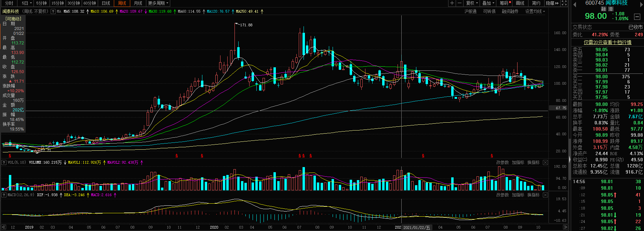Image resolution: width=644 pixels, height=231 pixels.
Task: Select 5分钟 period tab
Action: coord(41,3)
